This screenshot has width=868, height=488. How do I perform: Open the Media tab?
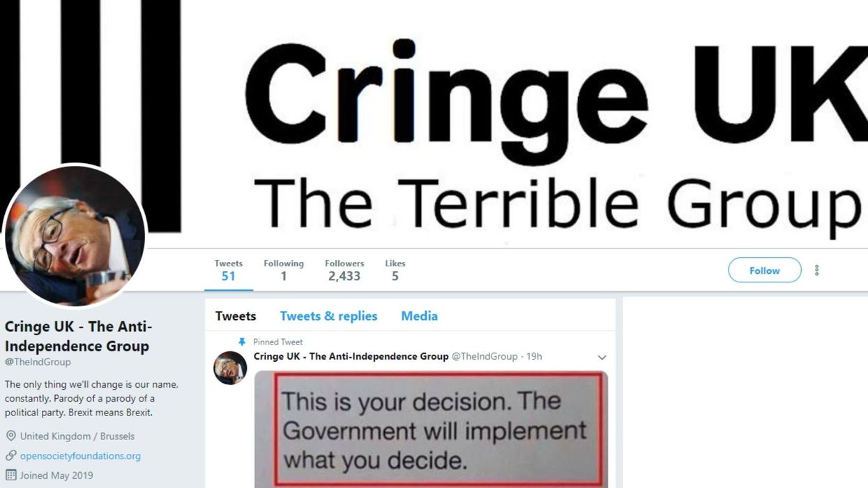[419, 316]
